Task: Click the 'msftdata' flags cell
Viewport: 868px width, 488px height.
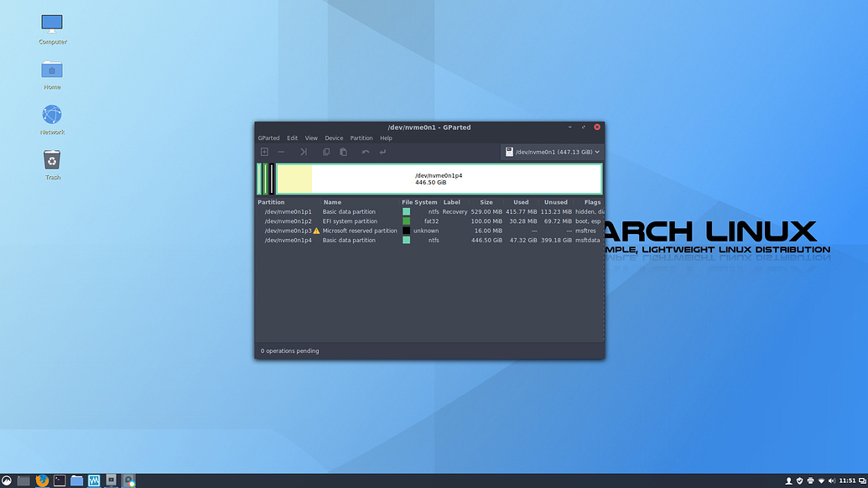Action: pos(588,240)
